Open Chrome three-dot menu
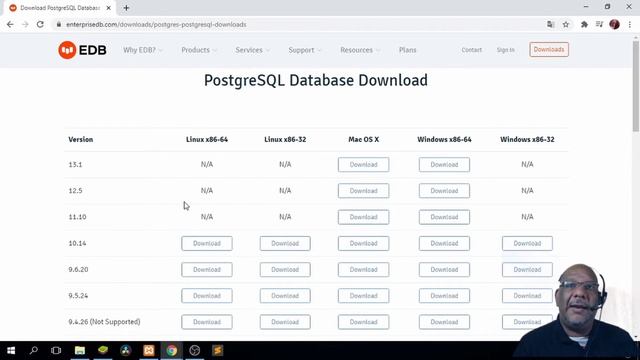 (630, 24)
